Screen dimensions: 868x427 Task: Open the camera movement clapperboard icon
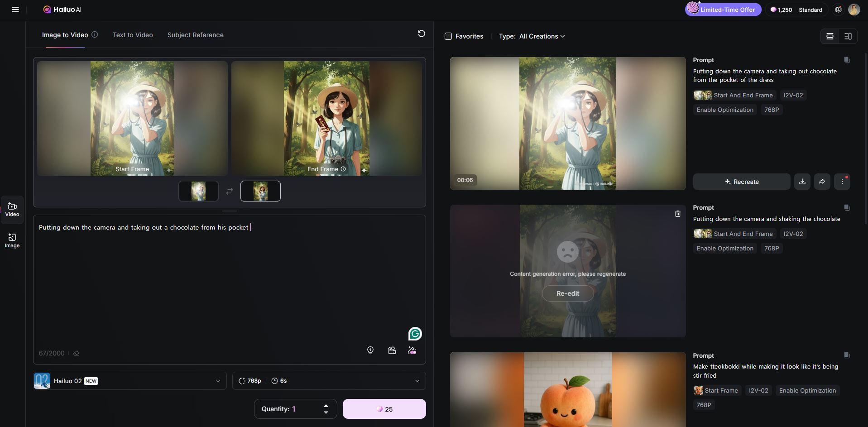[392, 350]
